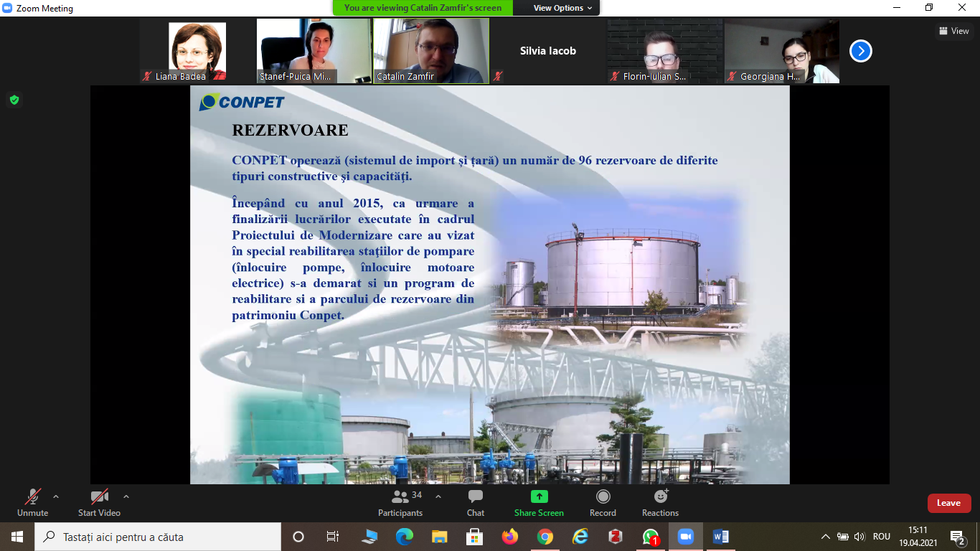
Task: Select Catalin Zamfir's video thumbnail
Action: point(431,51)
